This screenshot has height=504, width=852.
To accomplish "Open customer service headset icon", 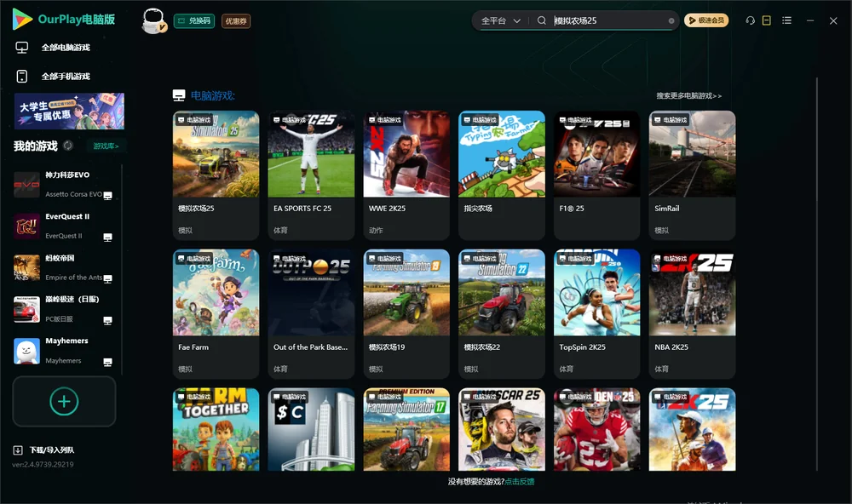I will pyautogui.click(x=751, y=20).
